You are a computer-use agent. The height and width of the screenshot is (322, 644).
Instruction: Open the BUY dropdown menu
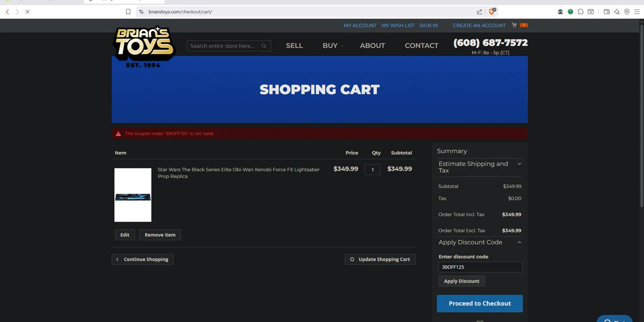click(x=333, y=45)
